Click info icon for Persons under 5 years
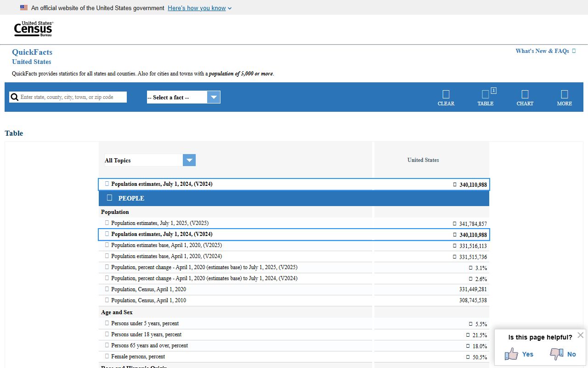The width and height of the screenshot is (588, 368). click(107, 323)
